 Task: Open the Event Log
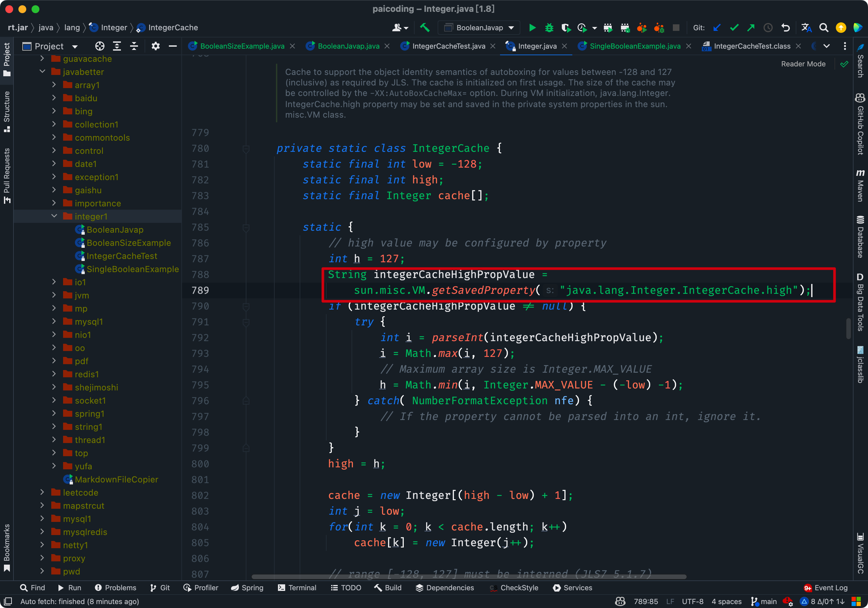830,588
